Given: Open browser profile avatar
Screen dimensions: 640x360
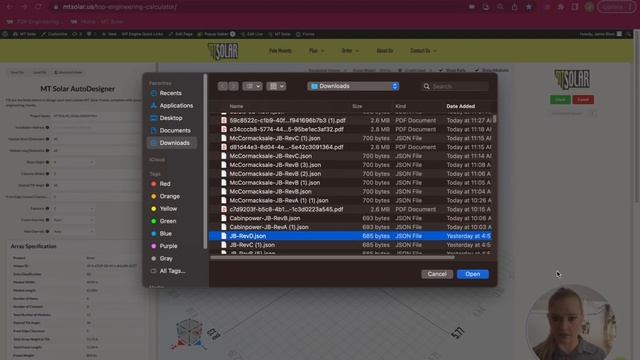Looking at the screenshot, I should [x=589, y=7].
